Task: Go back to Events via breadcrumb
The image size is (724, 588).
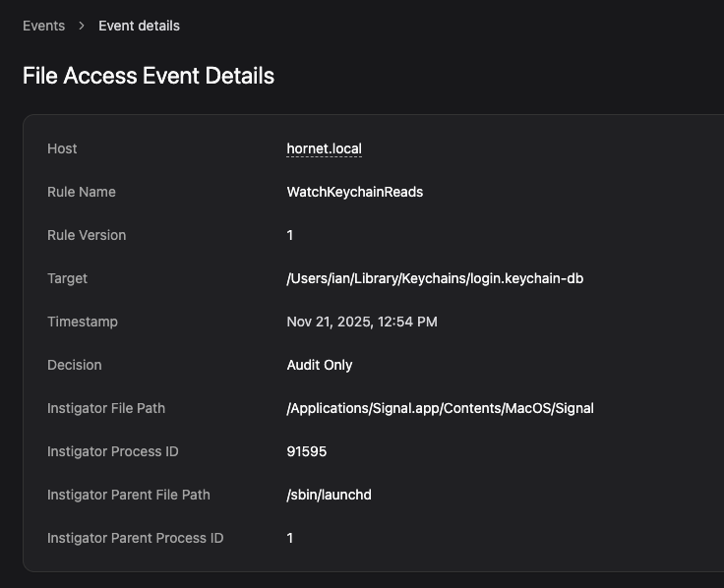Action: [x=43, y=26]
